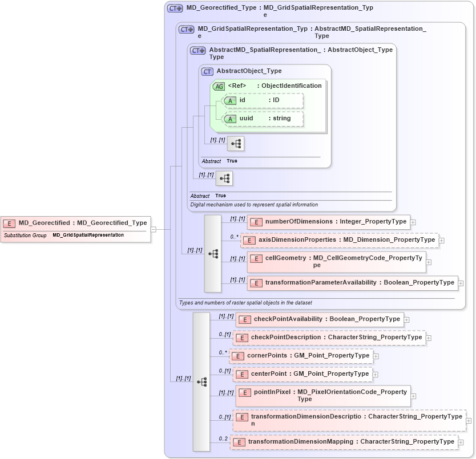Click the connector handle beside MD_Georectified box
476x459 pixels.
tap(153, 228)
